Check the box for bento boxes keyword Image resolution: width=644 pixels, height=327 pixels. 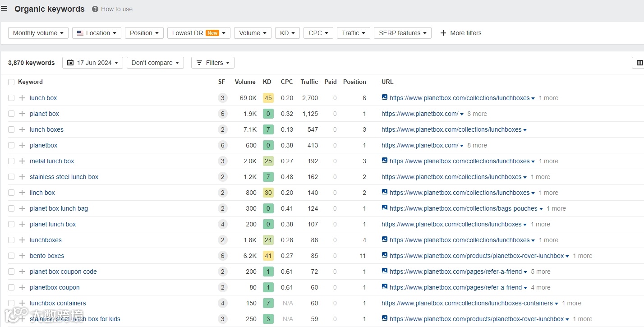point(11,256)
